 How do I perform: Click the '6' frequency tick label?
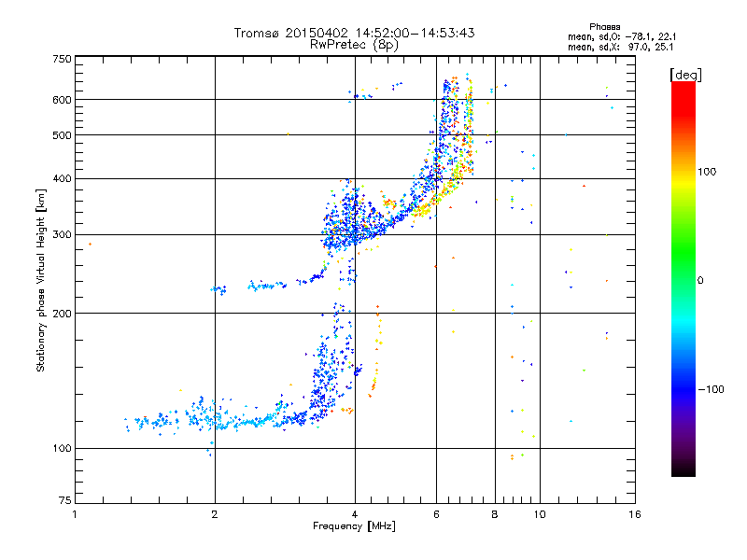(x=436, y=514)
